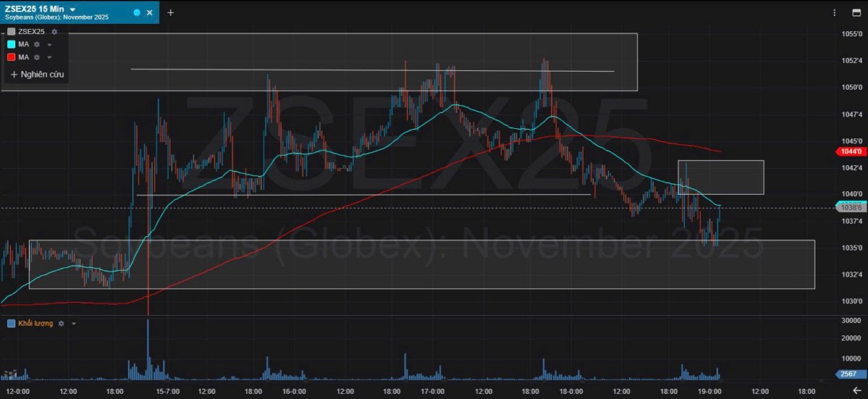The width and height of the screenshot is (868, 399).
Task: Expand the Khối lượng dropdown arrow
Action: pos(74,324)
